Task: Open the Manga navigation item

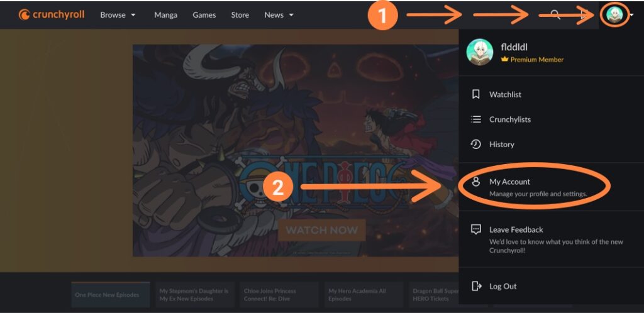Action: 166,14
